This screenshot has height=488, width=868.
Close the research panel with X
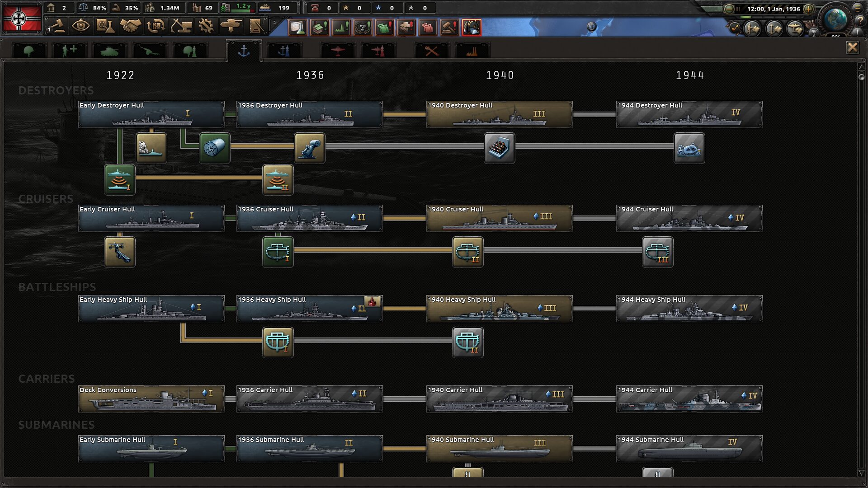click(852, 47)
